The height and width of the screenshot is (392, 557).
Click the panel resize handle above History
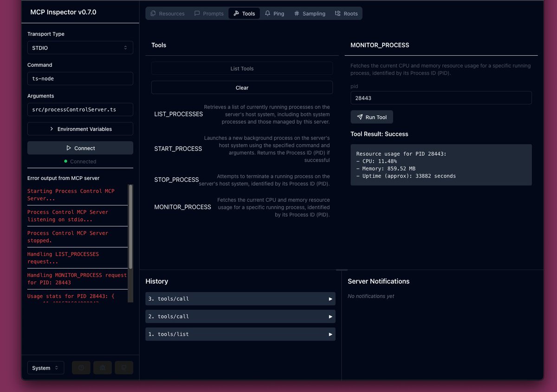pos(342,270)
